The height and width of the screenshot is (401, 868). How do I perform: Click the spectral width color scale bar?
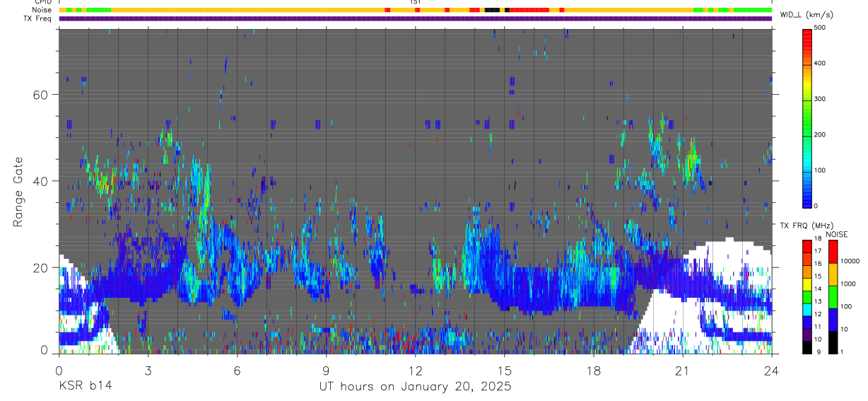(807, 118)
